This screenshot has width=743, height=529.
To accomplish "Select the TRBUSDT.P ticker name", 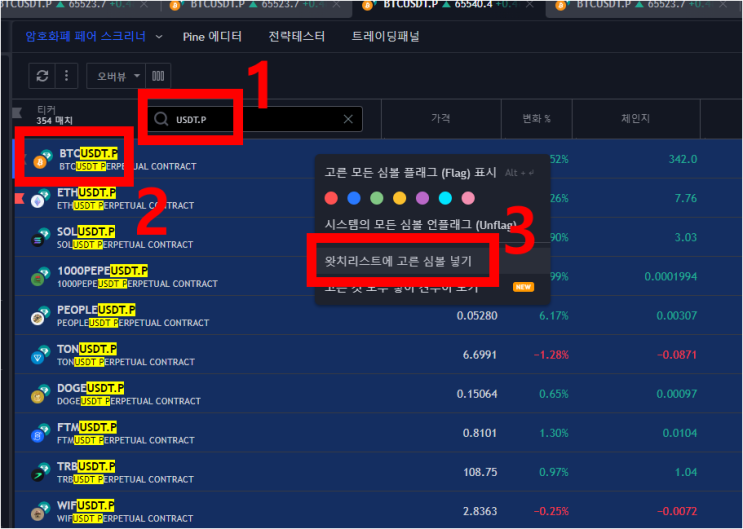I will tap(86, 466).
